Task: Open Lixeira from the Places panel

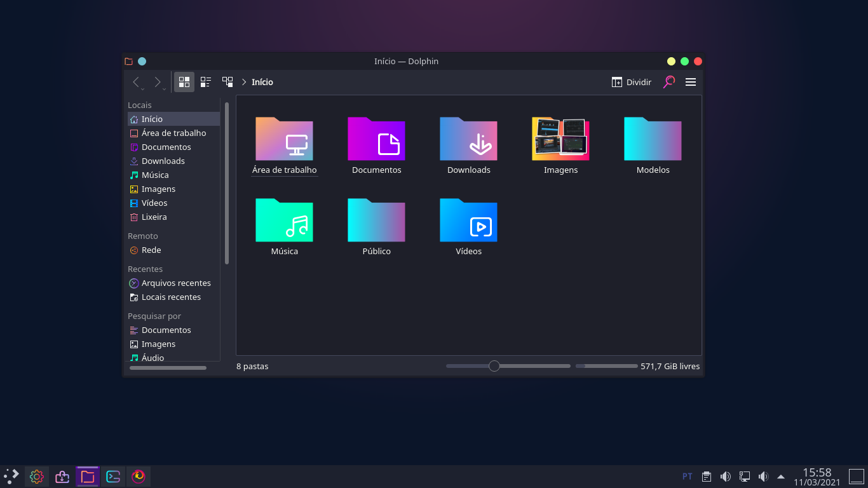Action: [x=154, y=217]
